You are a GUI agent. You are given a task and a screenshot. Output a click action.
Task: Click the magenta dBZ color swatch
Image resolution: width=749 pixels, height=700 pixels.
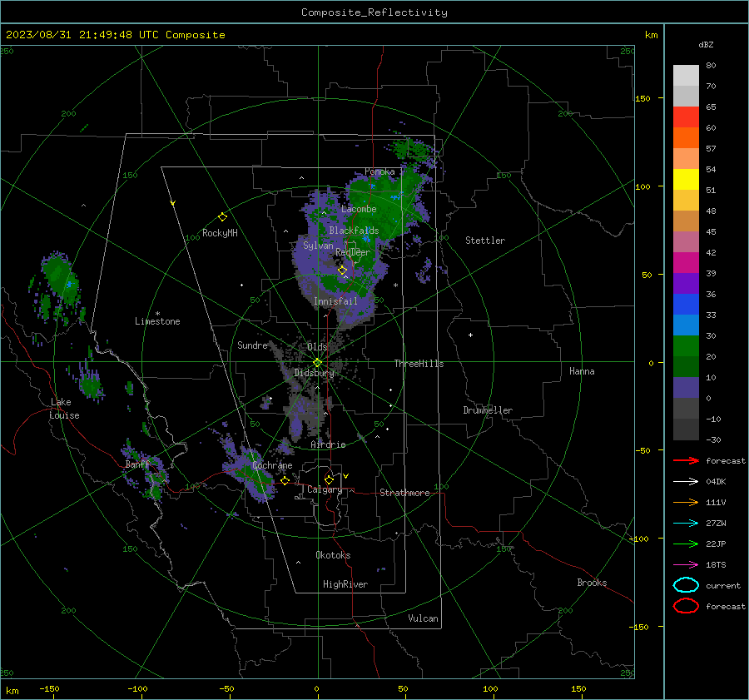(x=686, y=263)
